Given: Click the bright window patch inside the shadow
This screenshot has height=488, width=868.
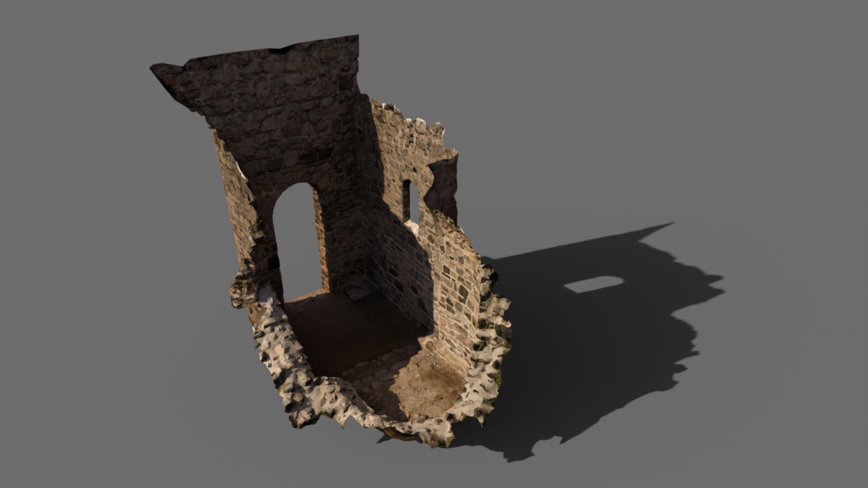Looking at the screenshot, I should (x=594, y=284).
